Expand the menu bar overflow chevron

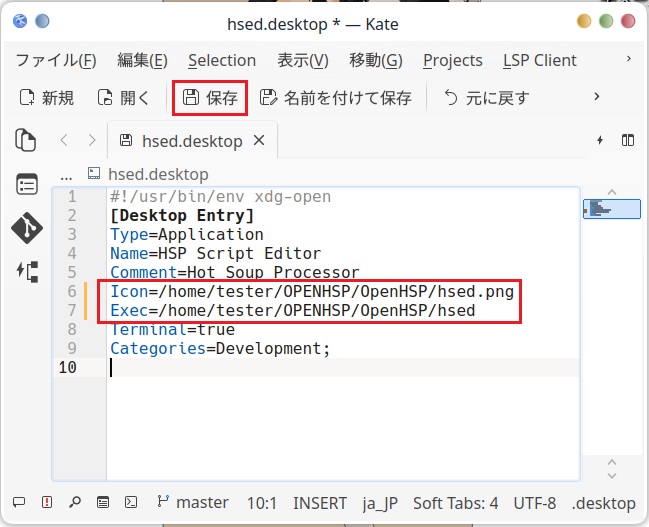[628, 59]
